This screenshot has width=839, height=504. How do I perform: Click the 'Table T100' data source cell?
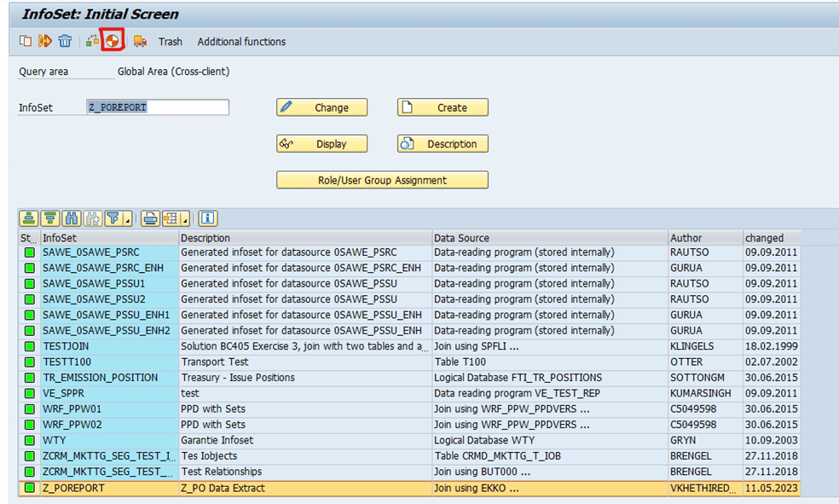tap(550, 362)
